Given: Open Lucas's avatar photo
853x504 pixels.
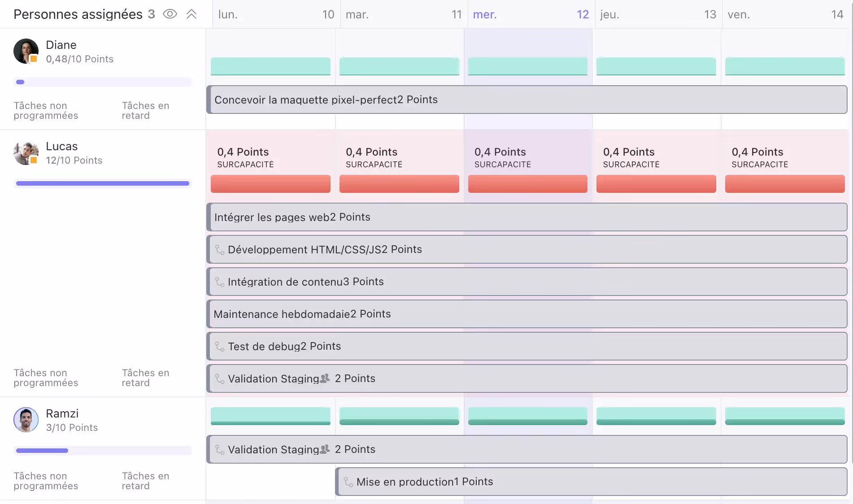Looking at the screenshot, I should click(x=26, y=153).
